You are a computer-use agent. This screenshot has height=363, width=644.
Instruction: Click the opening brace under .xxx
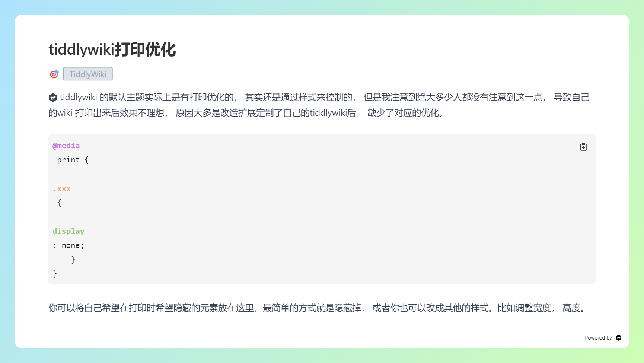pyautogui.click(x=59, y=203)
